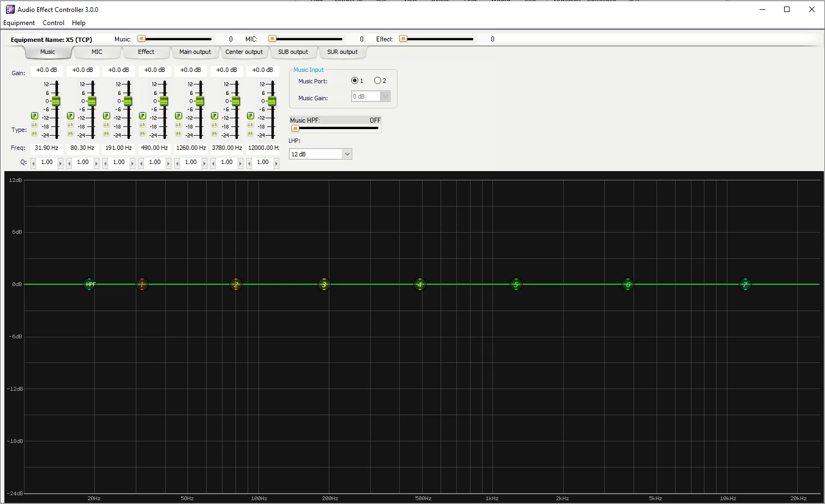Toggle the P type on the 1260.00 Hz band
Viewport: 825px width, 504px height.
tap(178, 116)
